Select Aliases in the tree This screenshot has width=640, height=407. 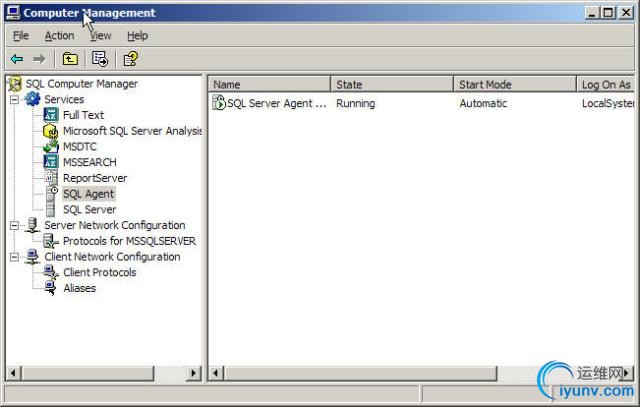[80, 288]
